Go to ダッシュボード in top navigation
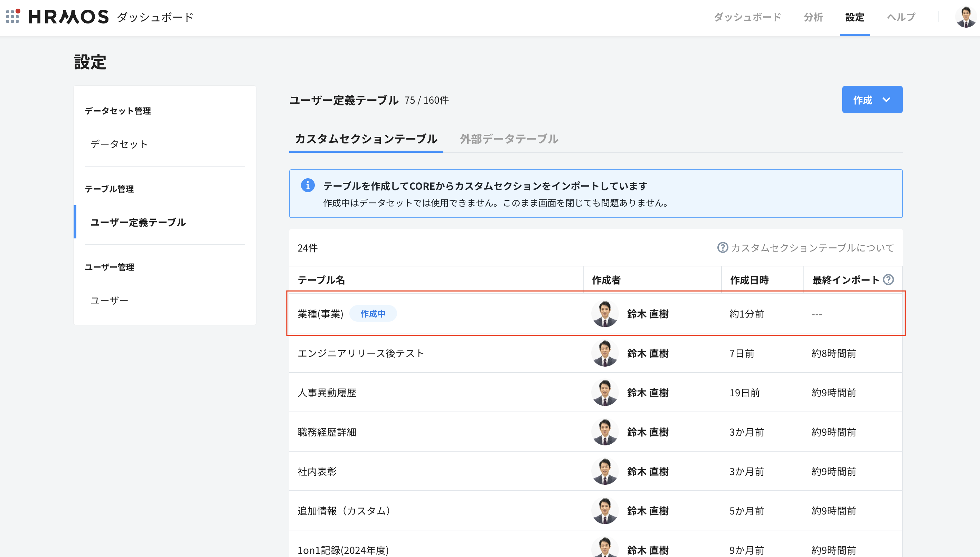 [747, 17]
